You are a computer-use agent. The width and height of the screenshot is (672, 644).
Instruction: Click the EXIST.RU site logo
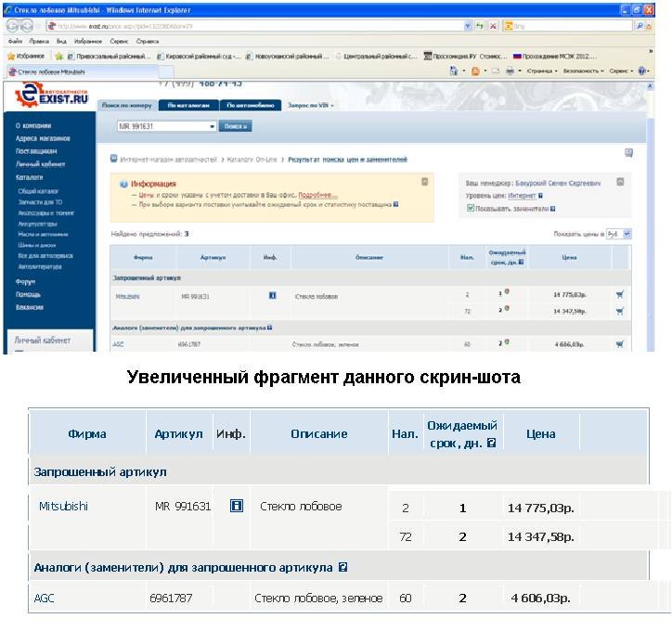(51, 95)
